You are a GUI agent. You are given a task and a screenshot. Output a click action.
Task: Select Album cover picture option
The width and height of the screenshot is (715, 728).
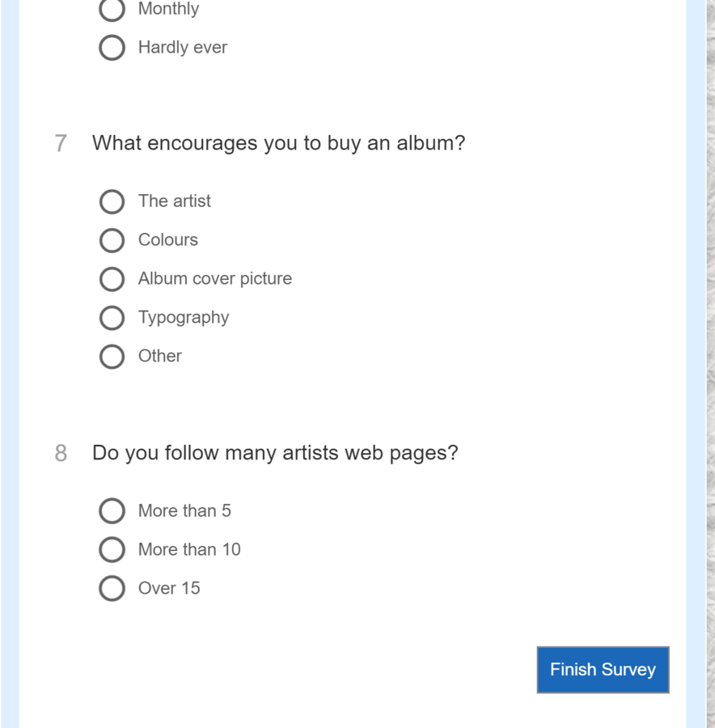(112, 279)
